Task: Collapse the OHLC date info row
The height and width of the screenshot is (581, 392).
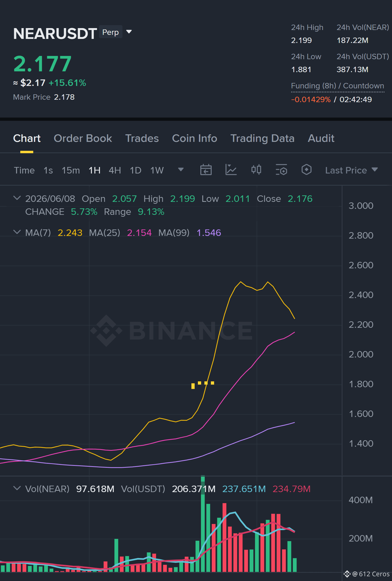Action: pos(17,198)
